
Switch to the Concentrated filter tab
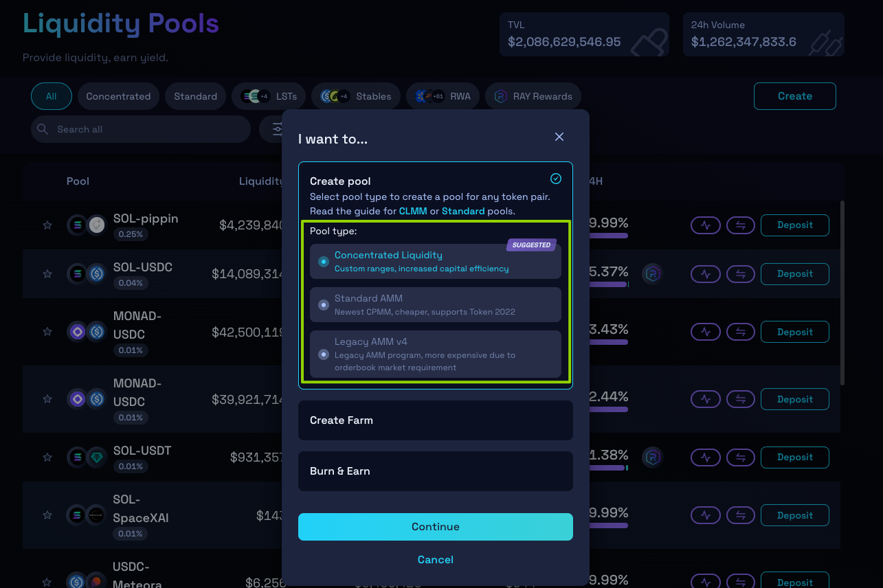(x=118, y=97)
